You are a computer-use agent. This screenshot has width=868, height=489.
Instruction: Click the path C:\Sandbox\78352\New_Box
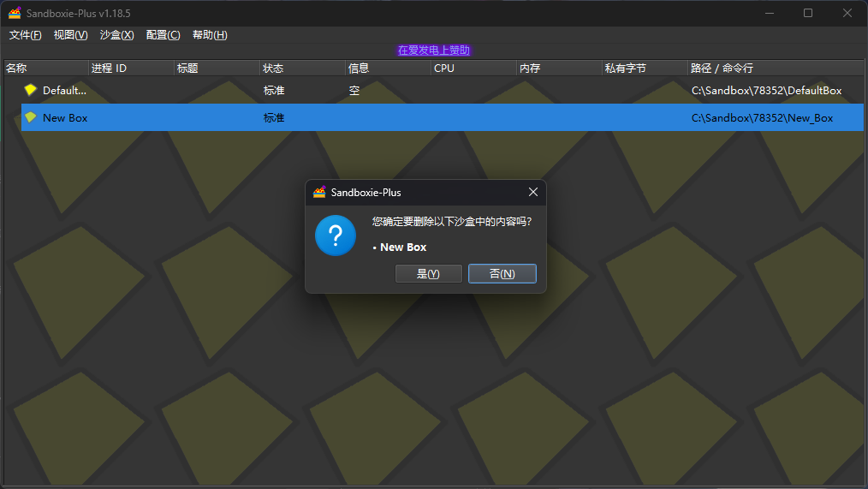pyautogui.click(x=762, y=118)
